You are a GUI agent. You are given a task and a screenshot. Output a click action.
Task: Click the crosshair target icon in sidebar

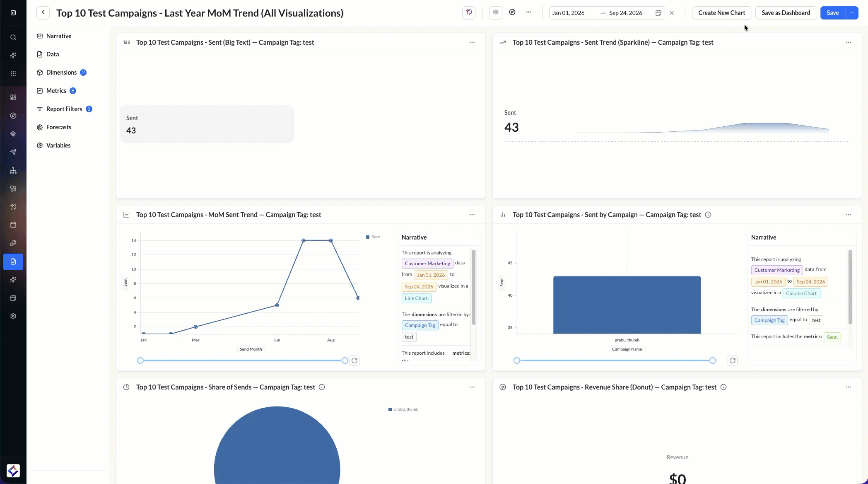[x=13, y=134]
